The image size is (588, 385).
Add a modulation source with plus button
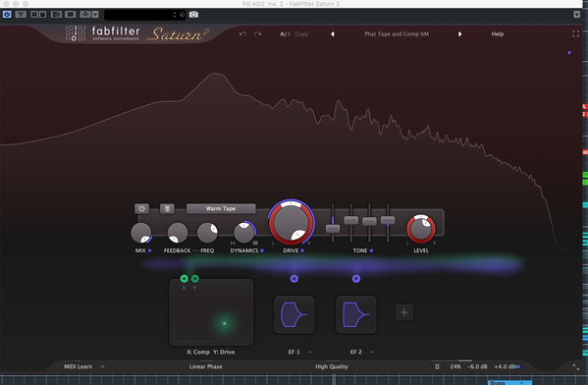tap(404, 312)
